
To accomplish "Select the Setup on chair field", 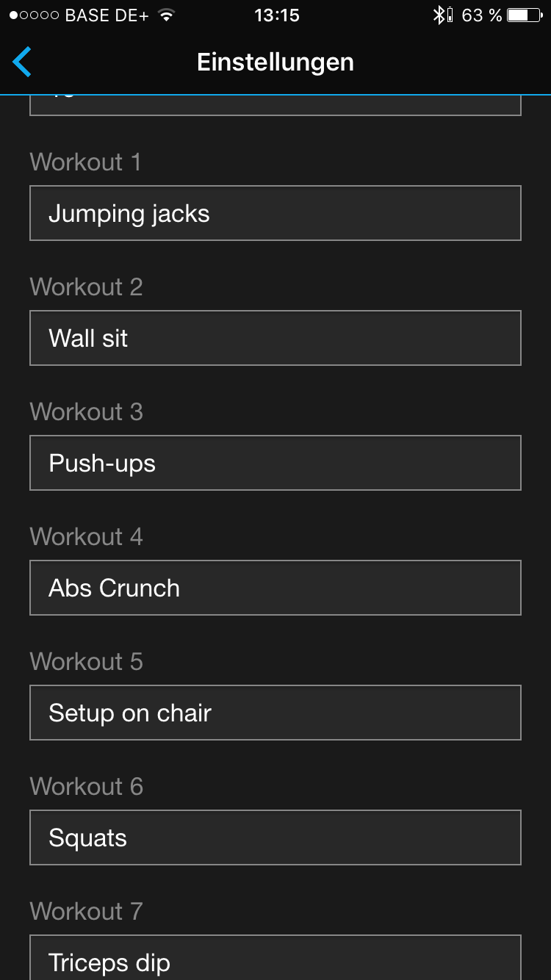I will 275,713.
